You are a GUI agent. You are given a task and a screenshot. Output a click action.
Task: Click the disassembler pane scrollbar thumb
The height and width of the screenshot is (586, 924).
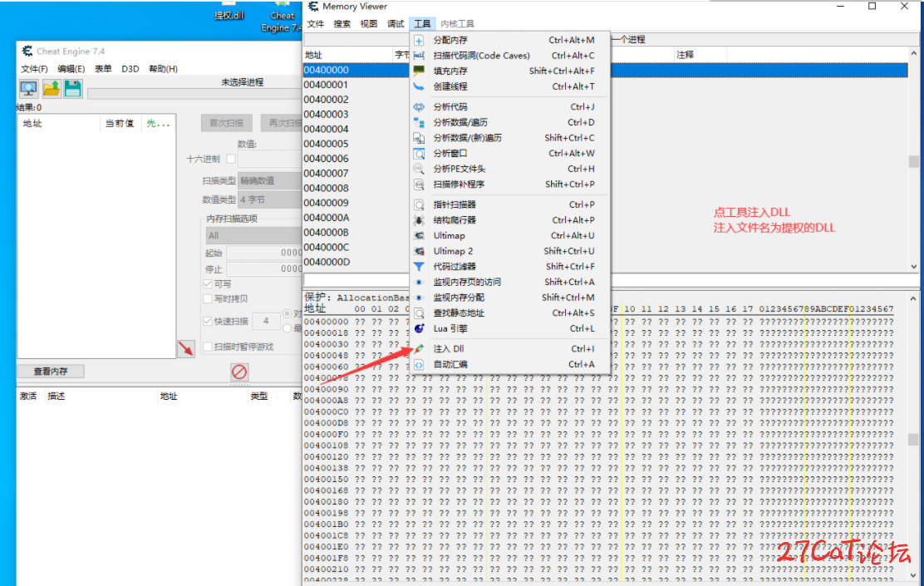point(913,161)
